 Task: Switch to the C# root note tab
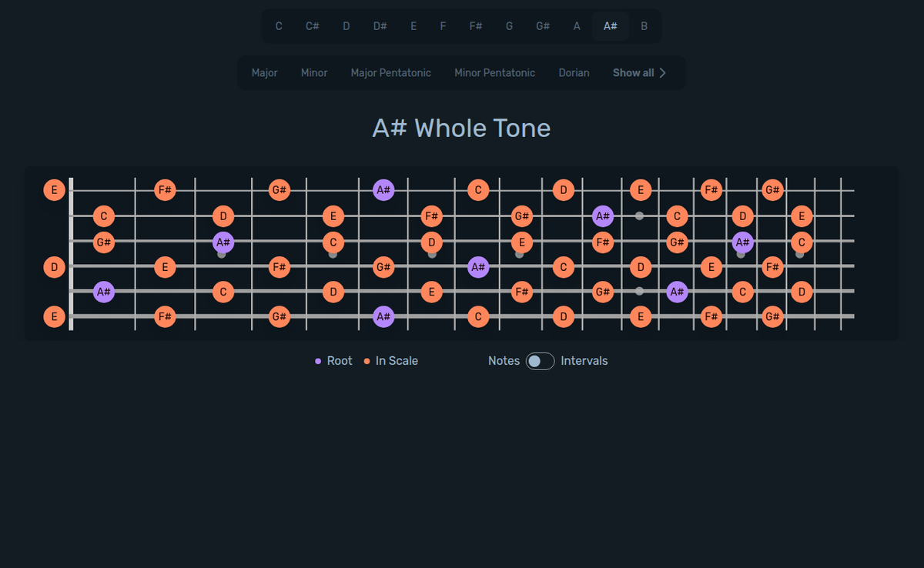point(312,25)
